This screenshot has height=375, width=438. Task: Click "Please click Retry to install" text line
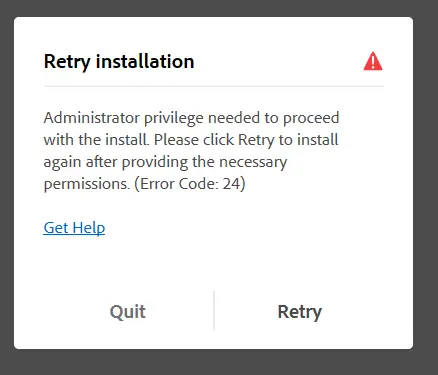[246, 140]
